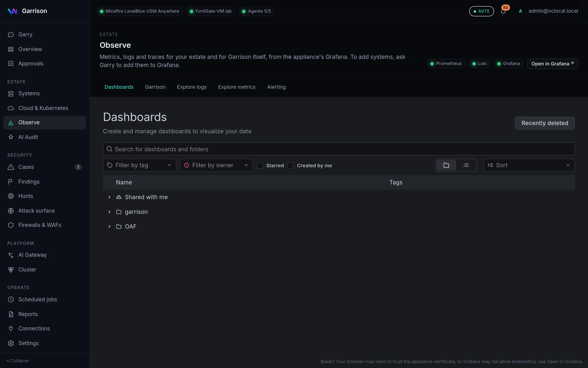Viewport: 588px width, 368px height.
Task: Switch to the Explore logs tab
Action: click(192, 87)
